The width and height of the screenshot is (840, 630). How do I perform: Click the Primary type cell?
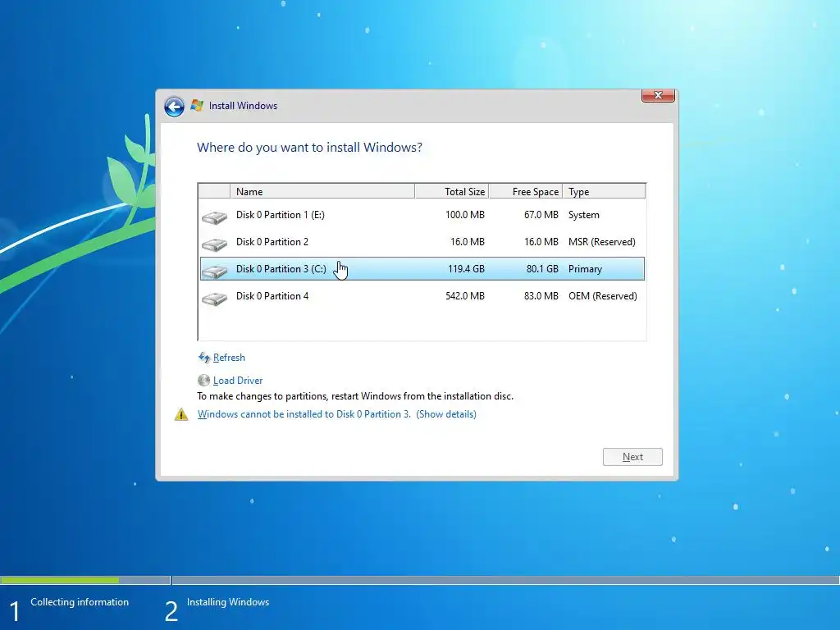[585, 269]
